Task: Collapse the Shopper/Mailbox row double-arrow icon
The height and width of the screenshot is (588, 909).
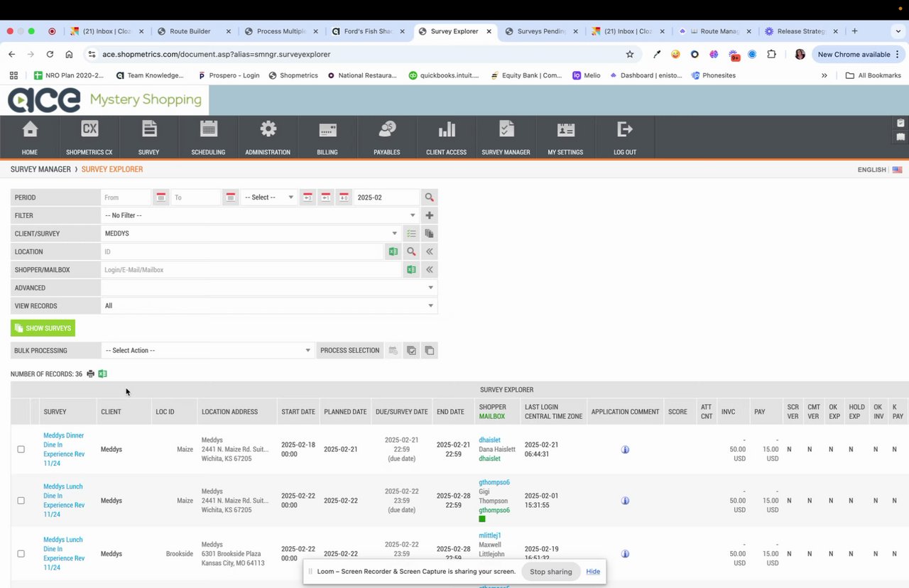Action: pyautogui.click(x=429, y=270)
